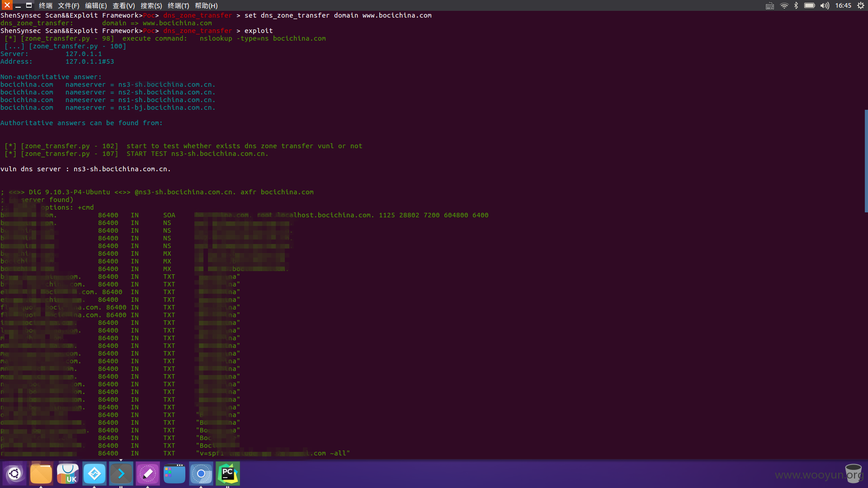Image resolution: width=868 pixels, height=488 pixels.
Task: Click 'global options: +cmd' line
Action: 47,207
